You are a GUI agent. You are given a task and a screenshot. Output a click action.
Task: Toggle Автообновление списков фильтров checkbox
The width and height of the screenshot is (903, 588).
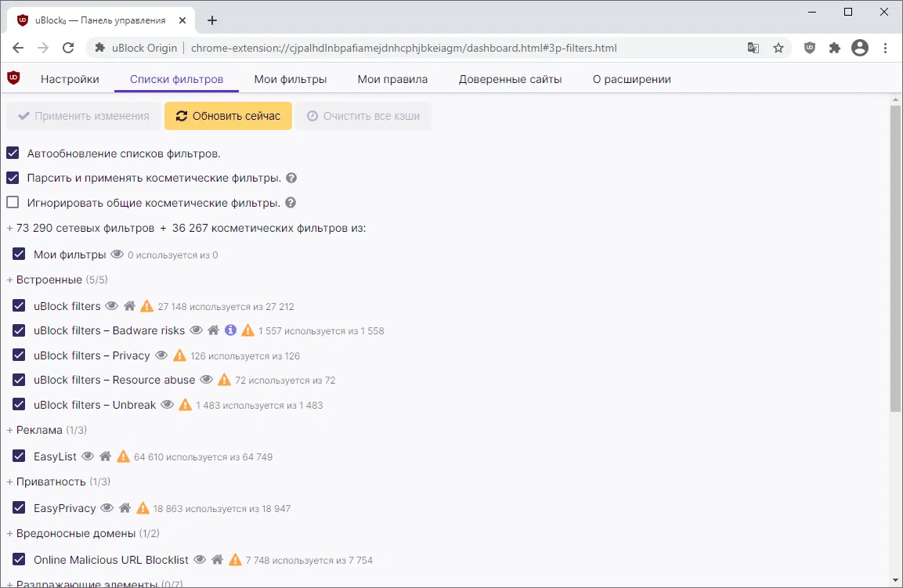pyautogui.click(x=13, y=153)
